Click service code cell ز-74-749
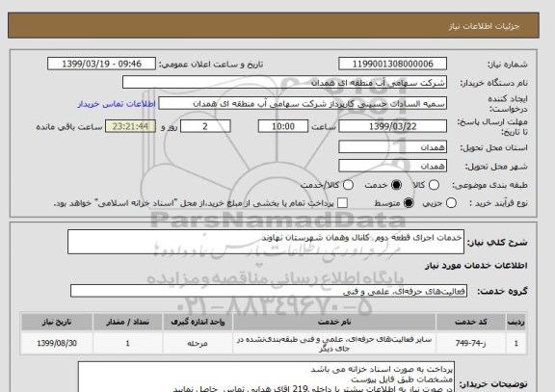Image resolution: width=555 pixels, height=392 pixels. (471, 343)
